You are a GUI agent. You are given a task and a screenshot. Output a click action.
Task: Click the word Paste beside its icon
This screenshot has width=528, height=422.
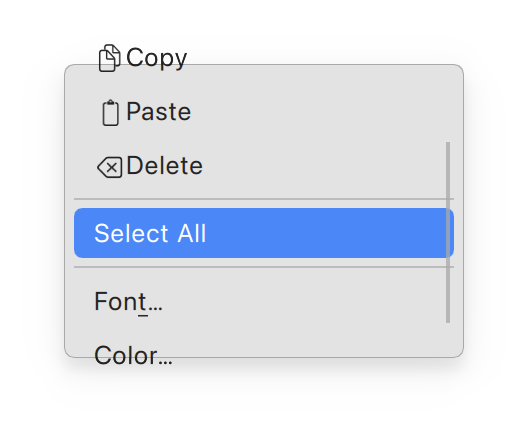coord(159,111)
